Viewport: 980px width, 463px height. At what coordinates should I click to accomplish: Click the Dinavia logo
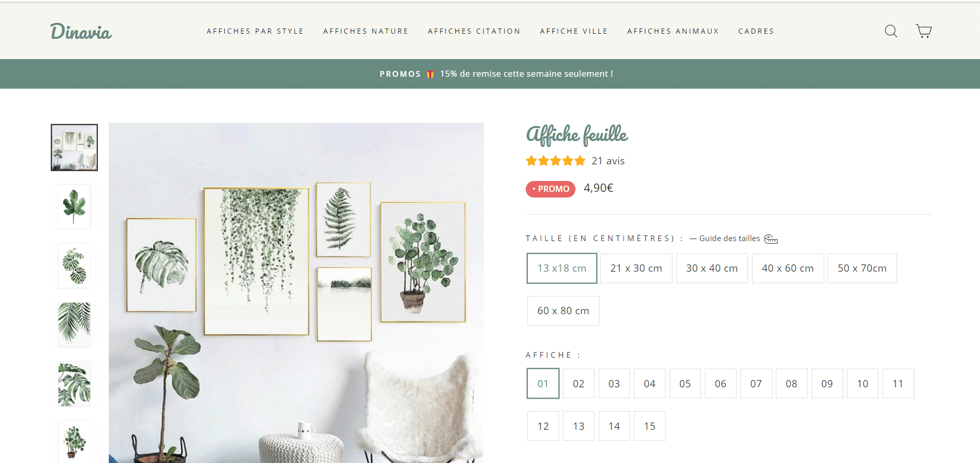click(x=81, y=32)
